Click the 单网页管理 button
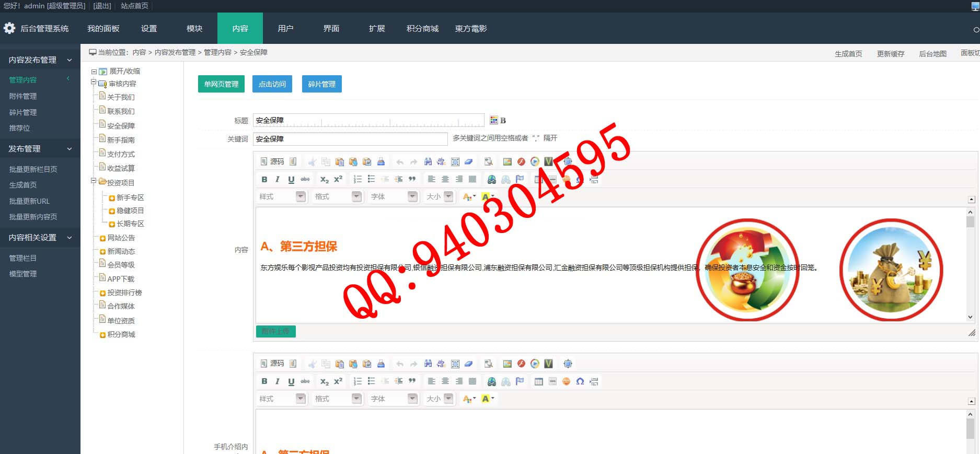Screen dimensions: 980x454 pyautogui.click(x=221, y=84)
